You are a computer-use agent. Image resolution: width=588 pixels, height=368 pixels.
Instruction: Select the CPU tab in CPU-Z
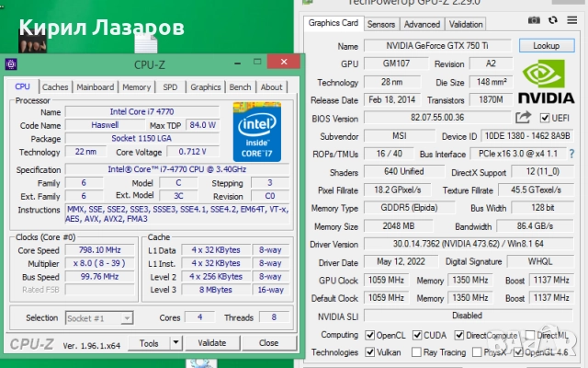[x=22, y=86]
